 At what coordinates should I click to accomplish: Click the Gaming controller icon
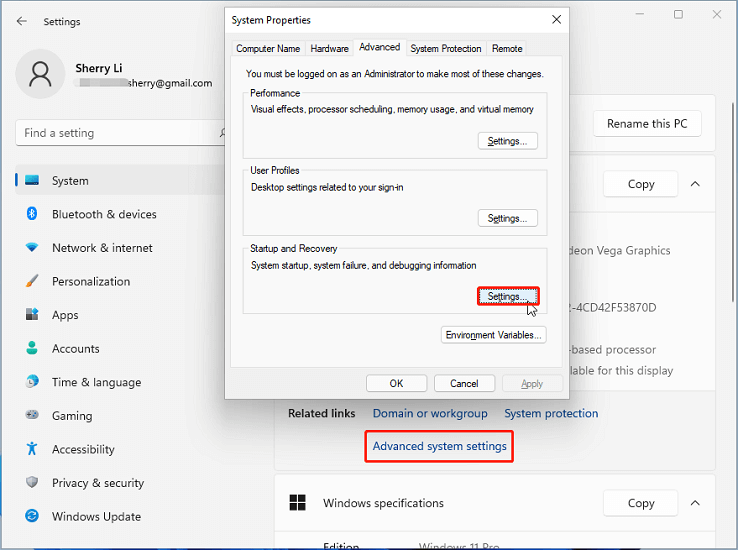[x=32, y=415]
